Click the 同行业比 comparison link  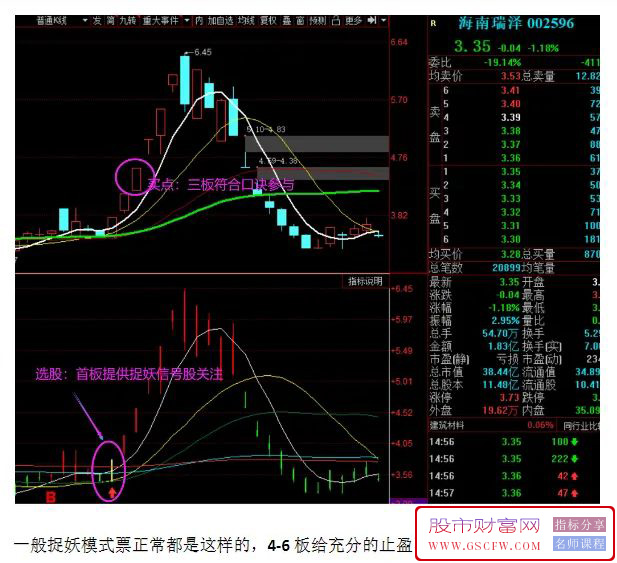pyautogui.click(x=581, y=426)
